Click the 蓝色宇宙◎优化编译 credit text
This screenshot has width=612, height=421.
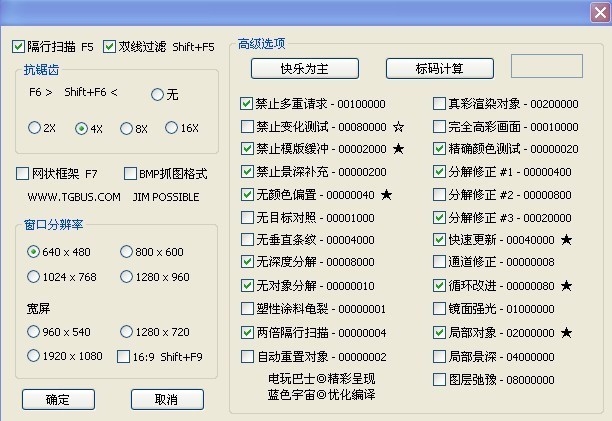click(x=322, y=395)
